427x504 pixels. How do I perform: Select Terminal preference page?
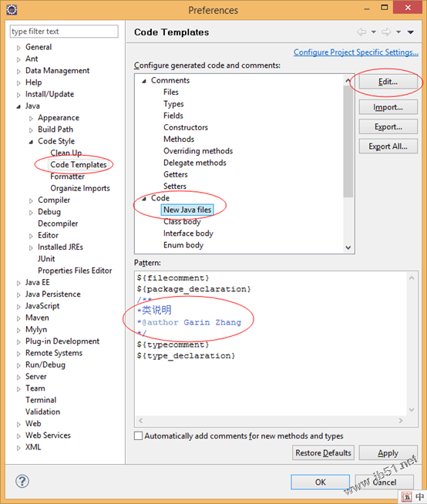point(41,400)
